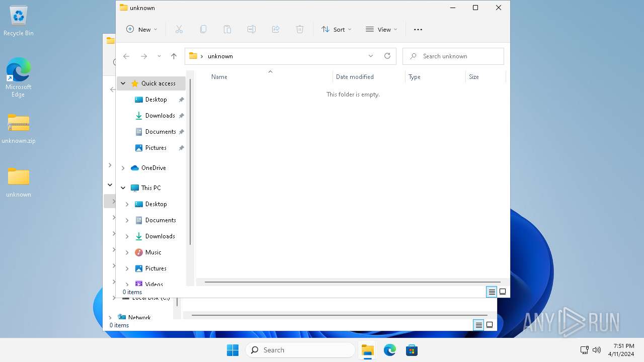
Task: Collapse the Quick access tree node
Action: click(123, 83)
